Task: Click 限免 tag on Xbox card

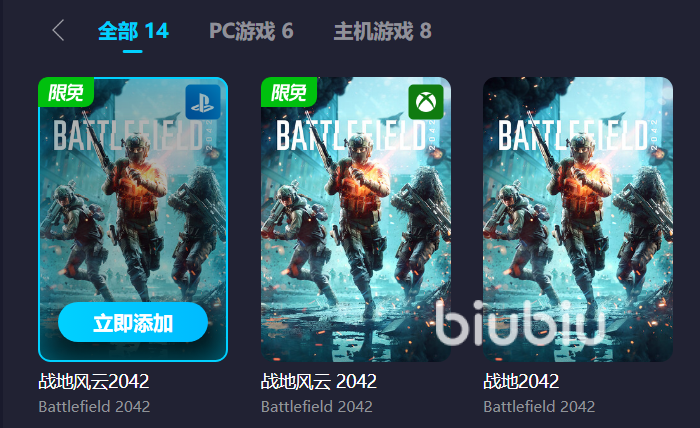Action: [x=289, y=92]
